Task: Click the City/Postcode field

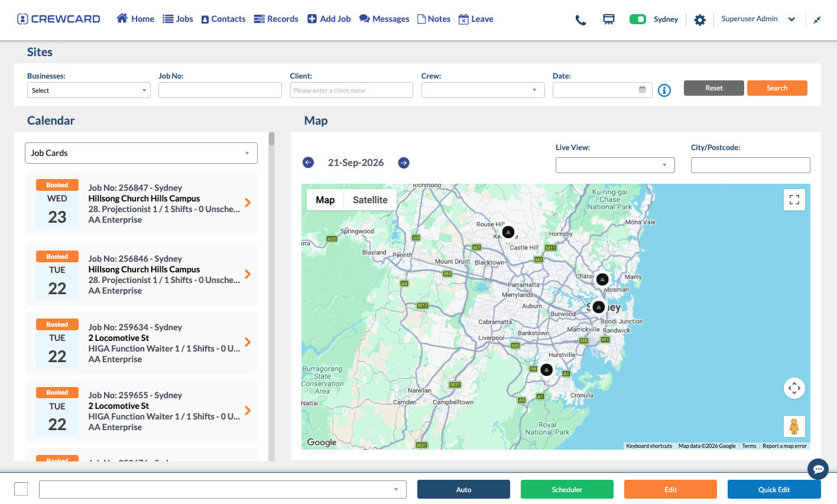Action: [751, 165]
